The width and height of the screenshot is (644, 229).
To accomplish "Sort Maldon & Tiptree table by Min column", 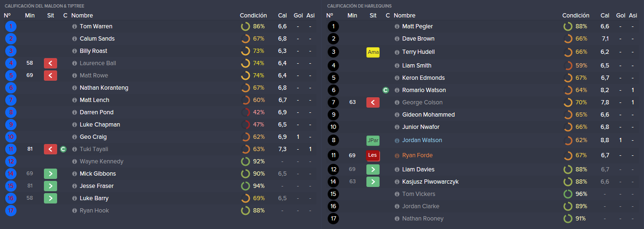I will (x=30, y=16).
